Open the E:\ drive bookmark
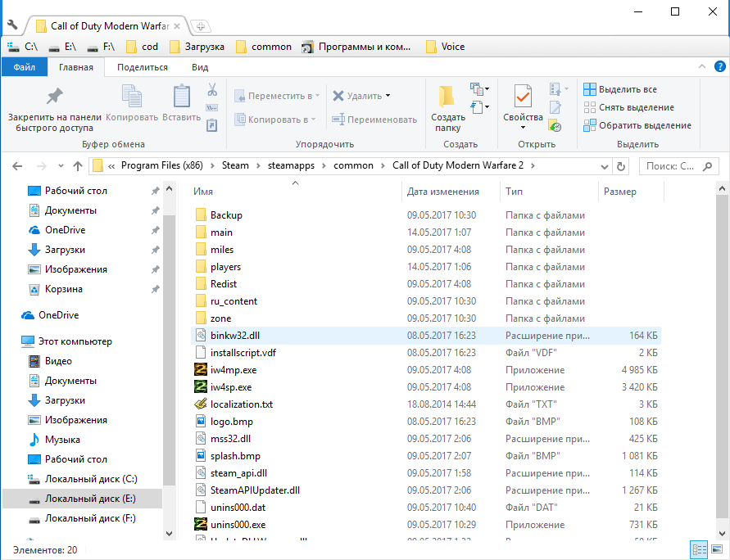The height and width of the screenshot is (560, 730). 63,47
